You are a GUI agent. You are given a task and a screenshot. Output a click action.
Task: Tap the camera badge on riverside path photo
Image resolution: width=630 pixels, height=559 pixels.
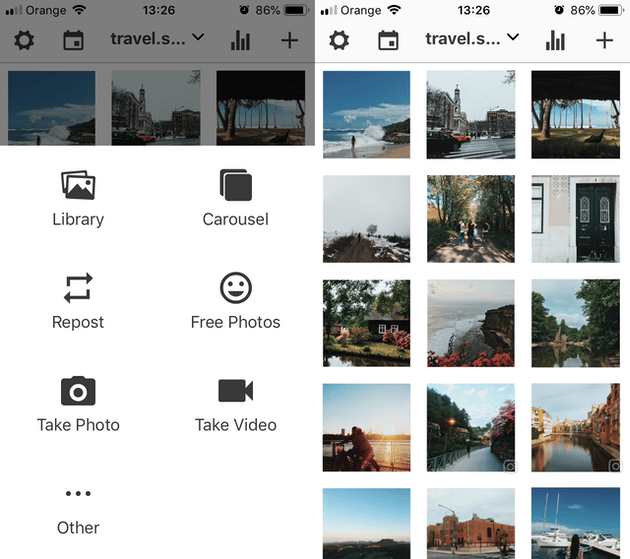coord(510,466)
